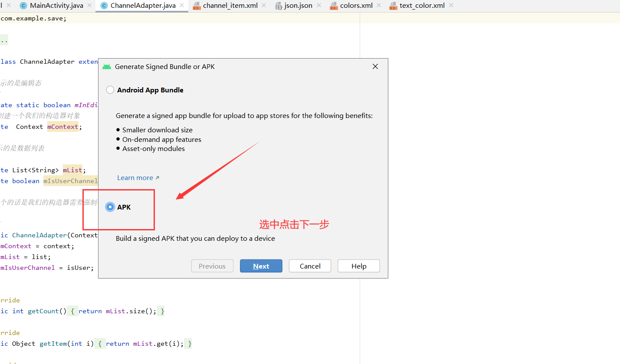
Task: Click the Next button
Action: point(261,266)
